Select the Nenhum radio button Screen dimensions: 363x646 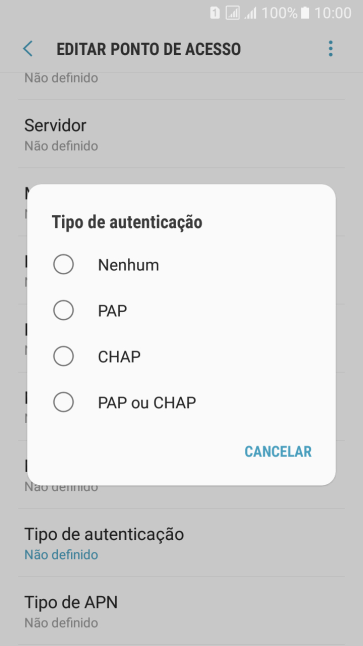click(x=63, y=264)
